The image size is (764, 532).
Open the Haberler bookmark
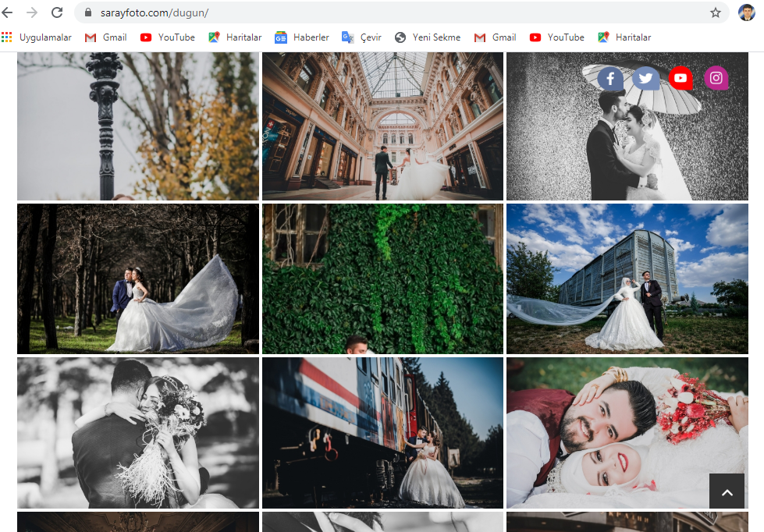coord(302,37)
